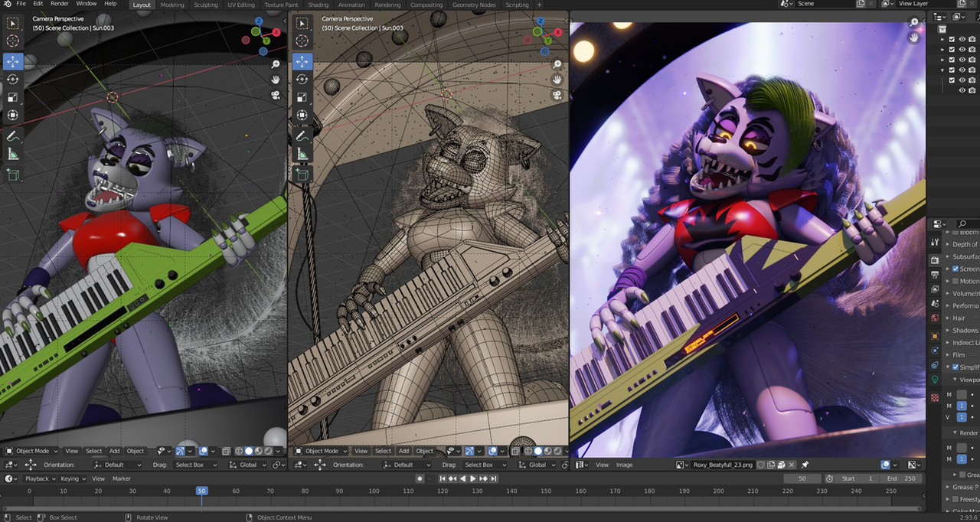Open the Object properties tab
Screen dimensions: 980x522
point(935,336)
